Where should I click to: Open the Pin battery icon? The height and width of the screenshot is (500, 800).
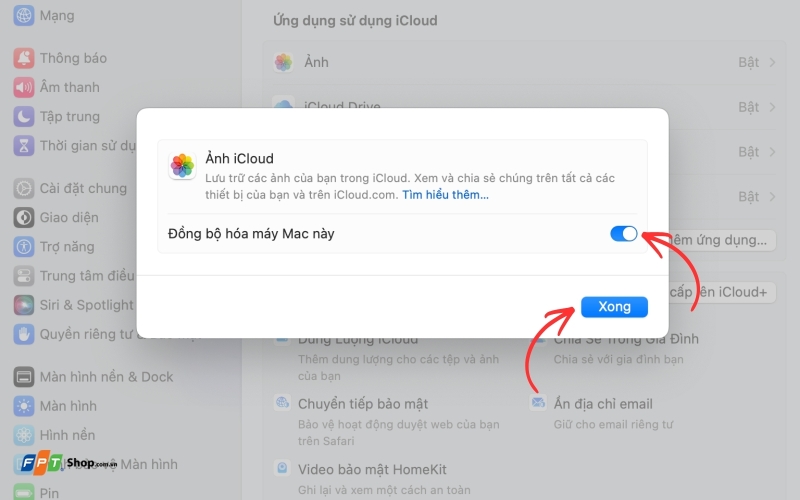[x=23, y=493]
